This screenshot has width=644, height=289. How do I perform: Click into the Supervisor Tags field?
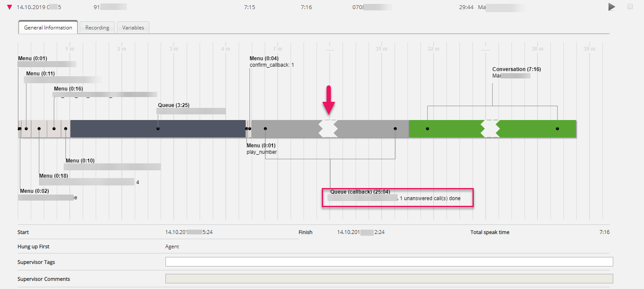click(x=389, y=262)
